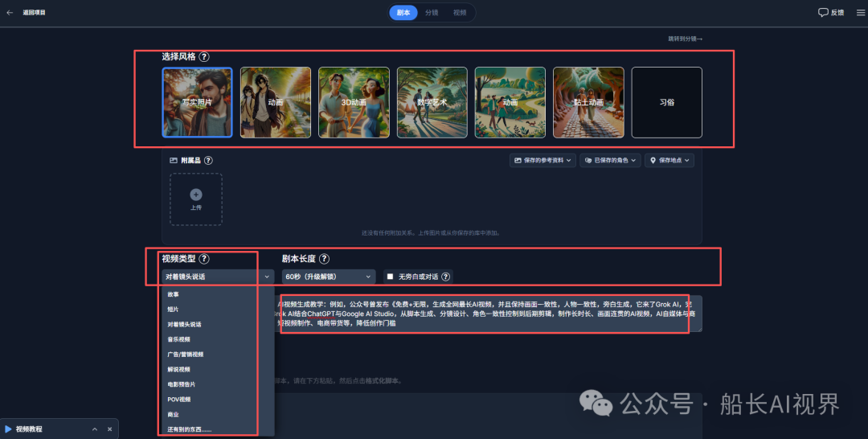
Task: Select the 3D动画 style thumbnail
Action: 354,102
